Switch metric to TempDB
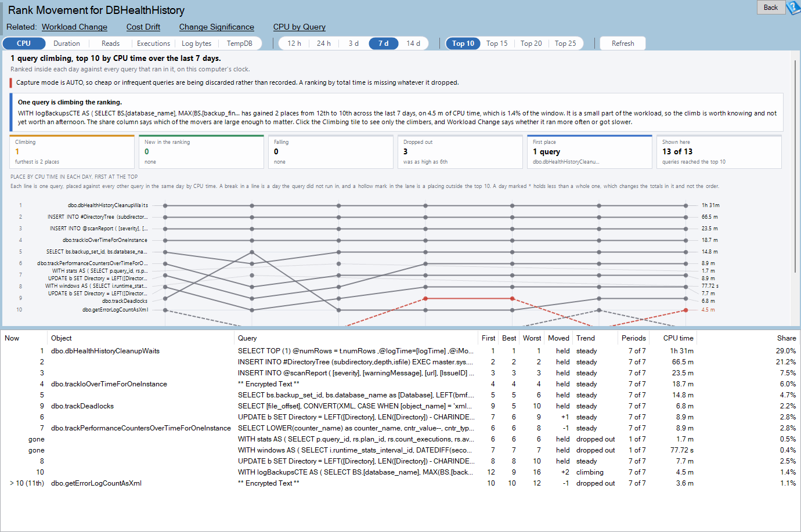The image size is (801, 532). [x=239, y=44]
